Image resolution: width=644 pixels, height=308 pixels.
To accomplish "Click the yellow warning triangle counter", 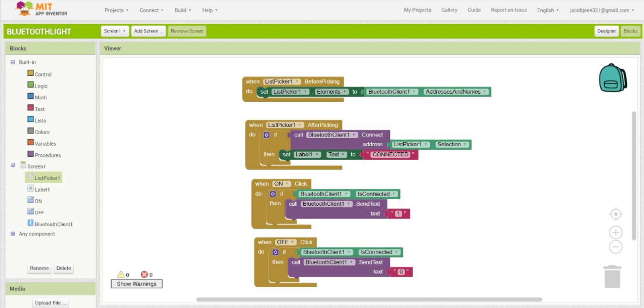I will click(x=121, y=275).
